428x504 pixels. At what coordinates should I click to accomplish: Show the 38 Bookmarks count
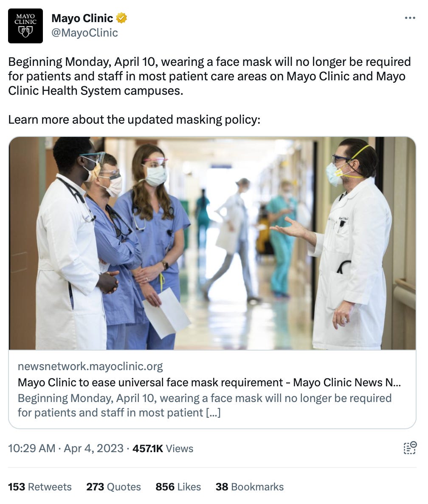point(250,487)
